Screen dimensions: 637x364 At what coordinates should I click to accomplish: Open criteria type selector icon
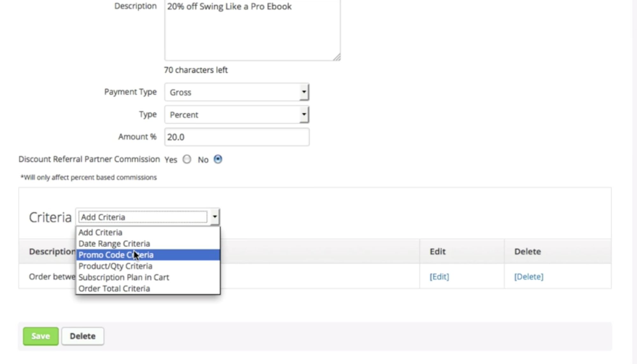[x=214, y=217]
